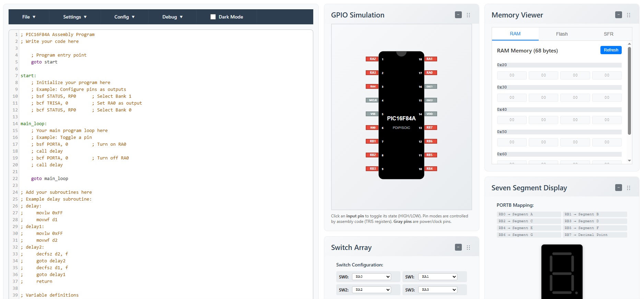This screenshot has height=299, width=644.
Task: Click the last memory cell under 0x30
Action: pos(607,97)
